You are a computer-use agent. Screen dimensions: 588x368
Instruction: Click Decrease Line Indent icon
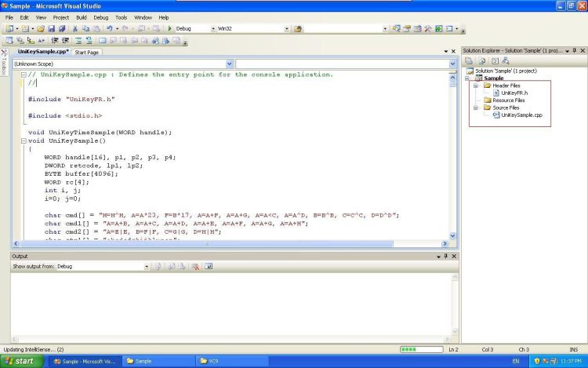point(55,41)
